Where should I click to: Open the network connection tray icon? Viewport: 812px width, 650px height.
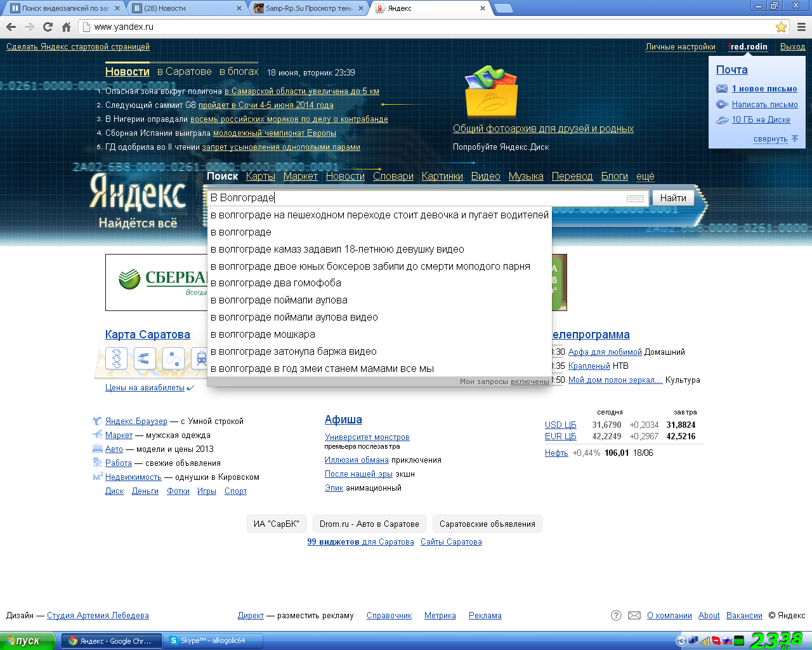click(693, 641)
